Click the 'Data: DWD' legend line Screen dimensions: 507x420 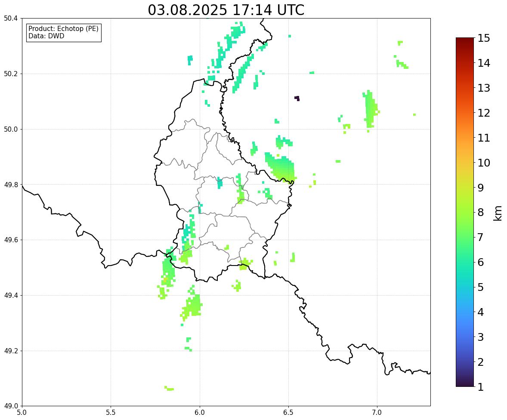click(46, 36)
